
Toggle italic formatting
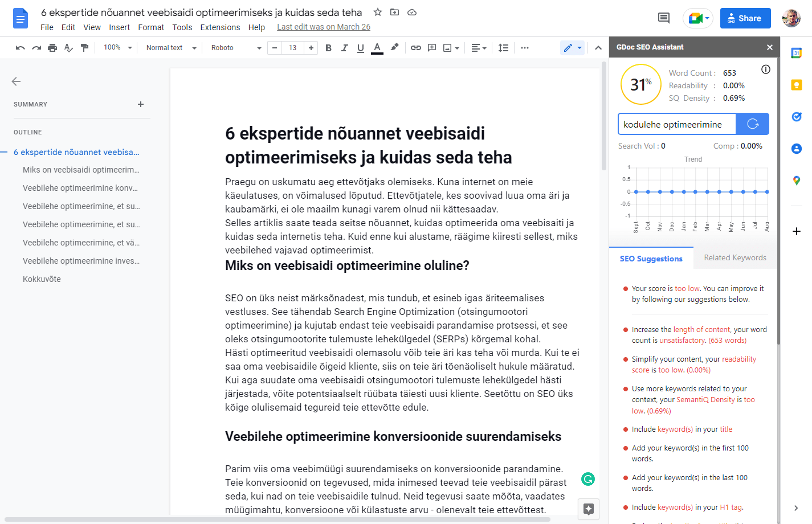(x=344, y=48)
